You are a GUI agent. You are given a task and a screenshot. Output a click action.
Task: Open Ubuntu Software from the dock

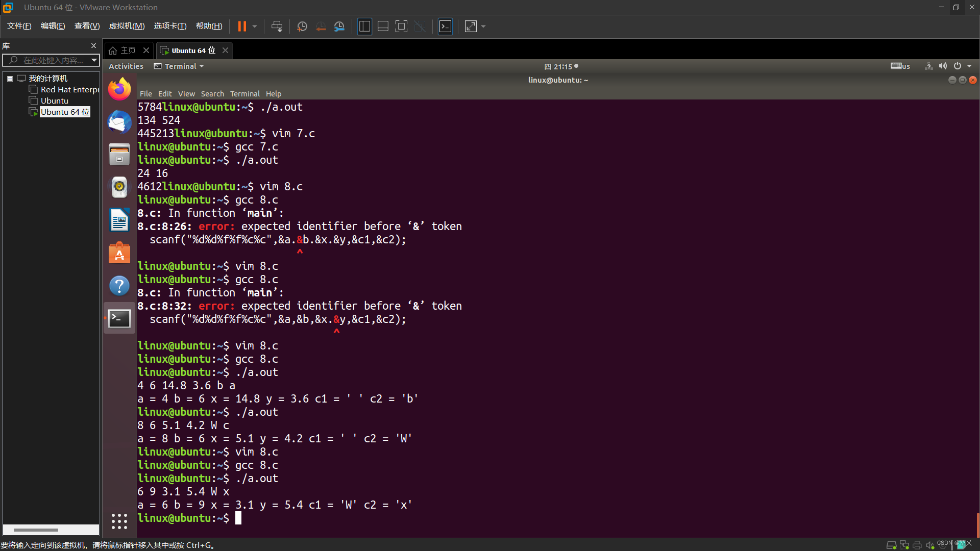[119, 253]
